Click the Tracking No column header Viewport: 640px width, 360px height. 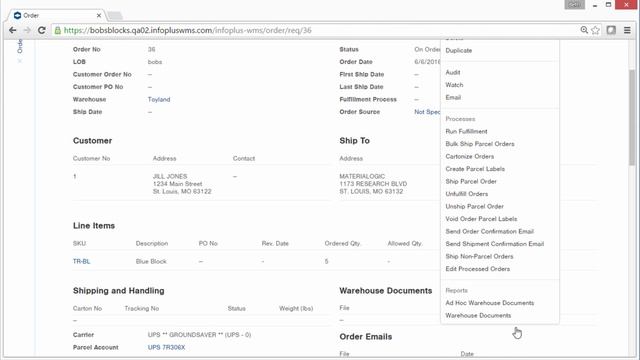(x=142, y=309)
